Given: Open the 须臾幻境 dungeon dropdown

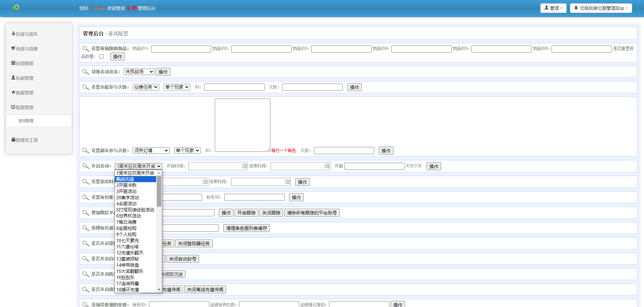Looking at the screenshot, I should (151, 150).
